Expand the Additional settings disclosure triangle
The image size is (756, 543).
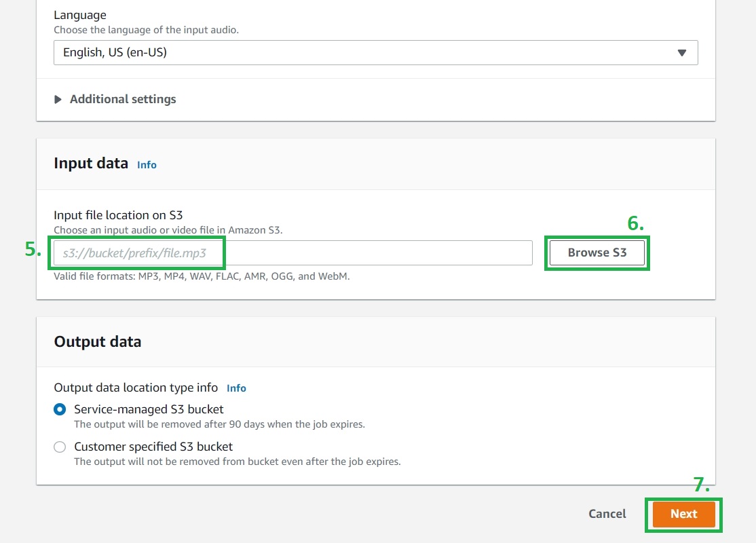(58, 99)
